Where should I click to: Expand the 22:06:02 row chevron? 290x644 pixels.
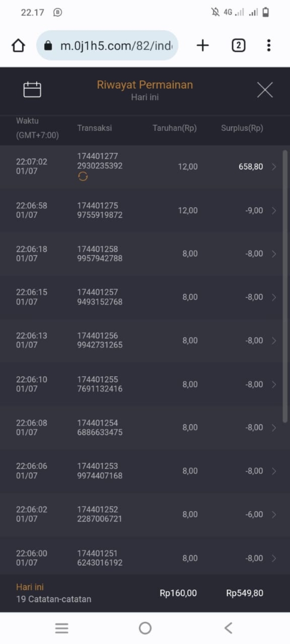click(274, 514)
